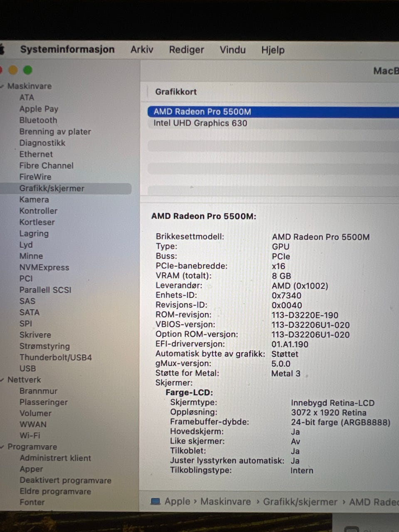Click Apple in the path bar
The height and width of the screenshot is (532, 399).
point(177,502)
